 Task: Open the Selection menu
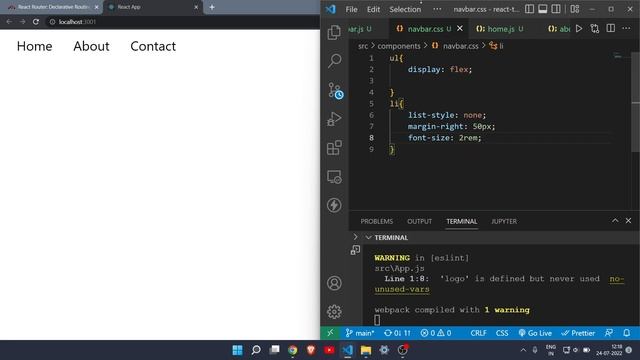coord(405,9)
